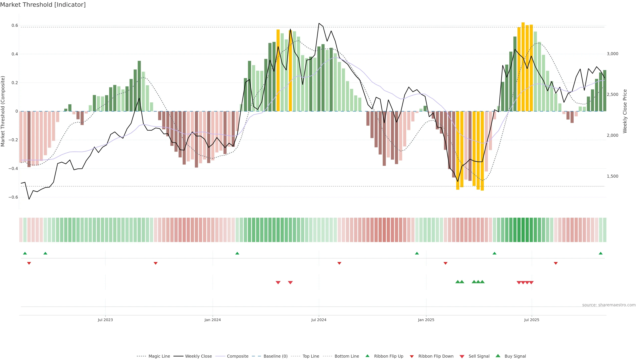This screenshot has height=362, width=644.
Task: Click the 0.6 tick on left y-axis
Action: click(x=15, y=25)
